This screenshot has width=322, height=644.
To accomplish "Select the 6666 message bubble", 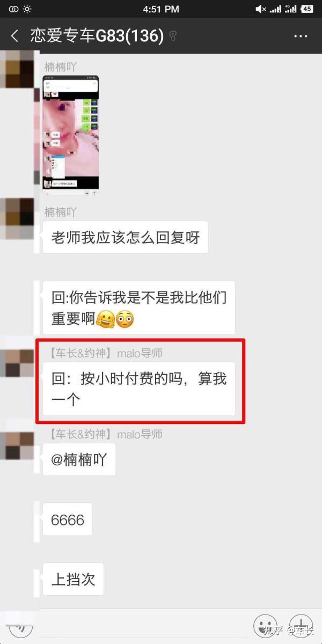I will (x=68, y=519).
